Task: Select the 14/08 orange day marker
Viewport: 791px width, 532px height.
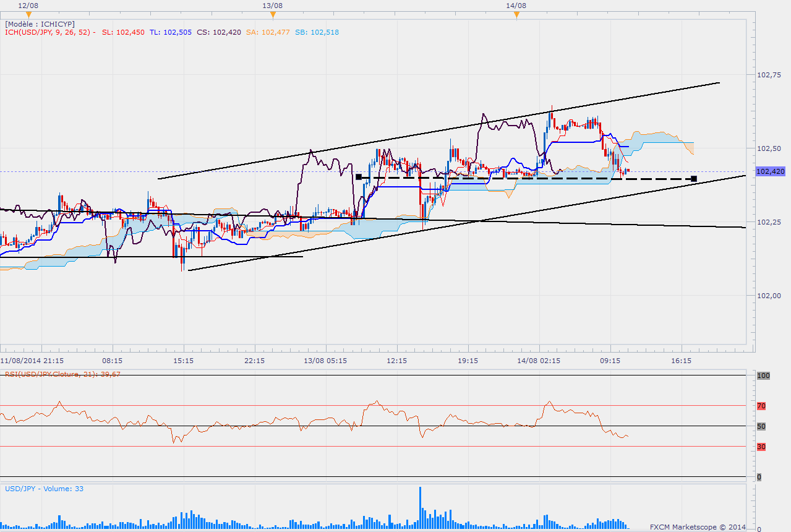Action: pyautogui.click(x=516, y=15)
